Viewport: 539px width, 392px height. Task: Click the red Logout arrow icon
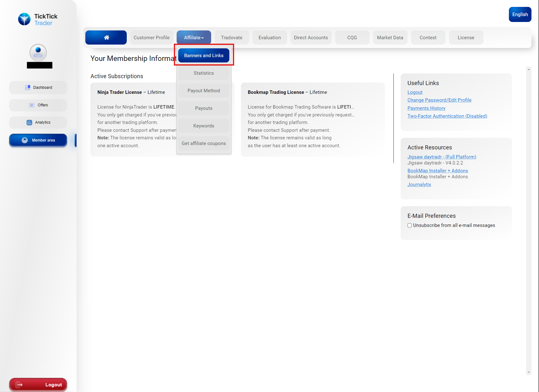(x=19, y=385)
